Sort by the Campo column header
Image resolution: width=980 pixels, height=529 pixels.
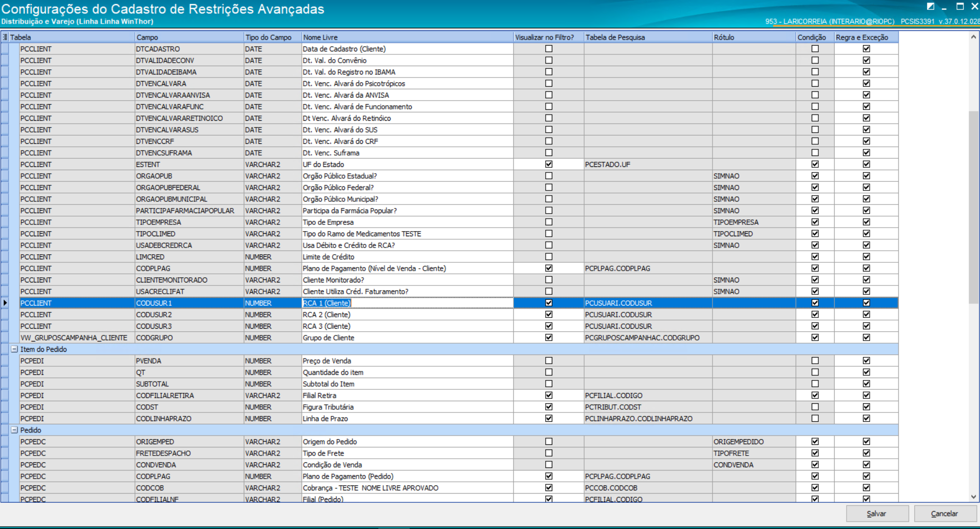[x=189, y=37]
